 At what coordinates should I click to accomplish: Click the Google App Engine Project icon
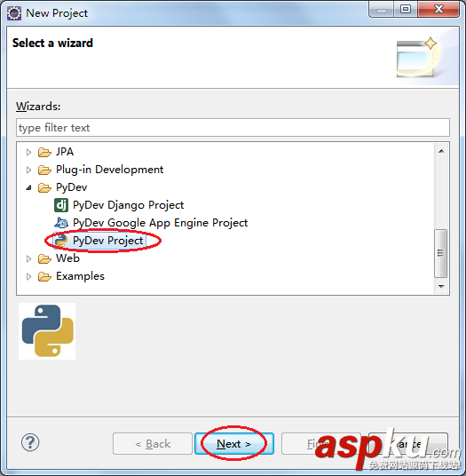point(61,223)
